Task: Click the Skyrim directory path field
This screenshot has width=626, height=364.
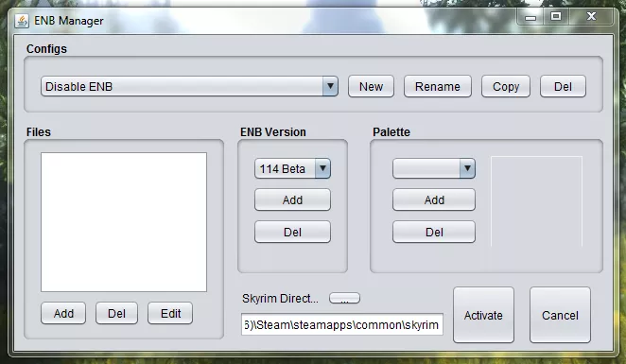Action: tap(342, 324)
